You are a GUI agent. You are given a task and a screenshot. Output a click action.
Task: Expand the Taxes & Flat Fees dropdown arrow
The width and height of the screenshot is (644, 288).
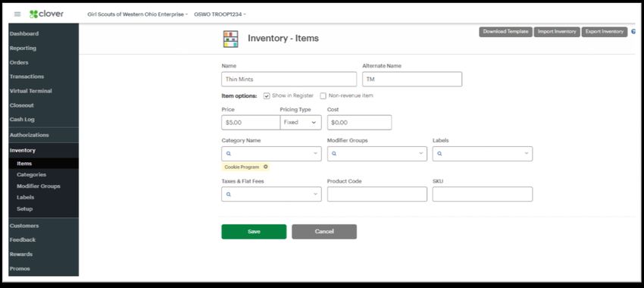[315, 194]
